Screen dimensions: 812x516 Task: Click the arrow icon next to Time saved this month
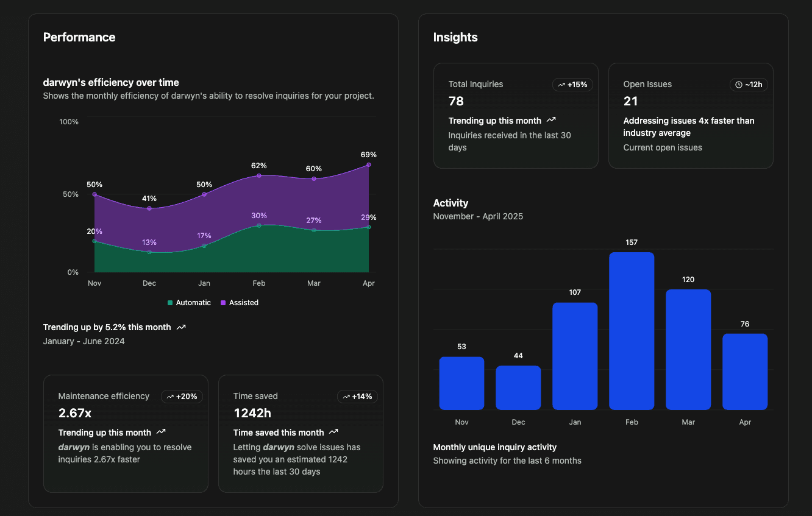point(333,432)
